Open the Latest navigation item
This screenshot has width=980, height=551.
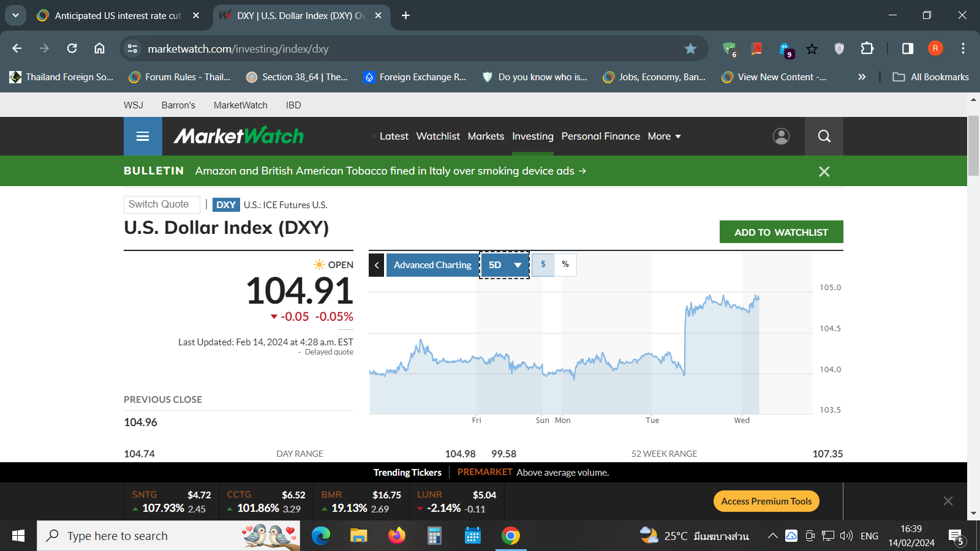(x=394, y=136)
